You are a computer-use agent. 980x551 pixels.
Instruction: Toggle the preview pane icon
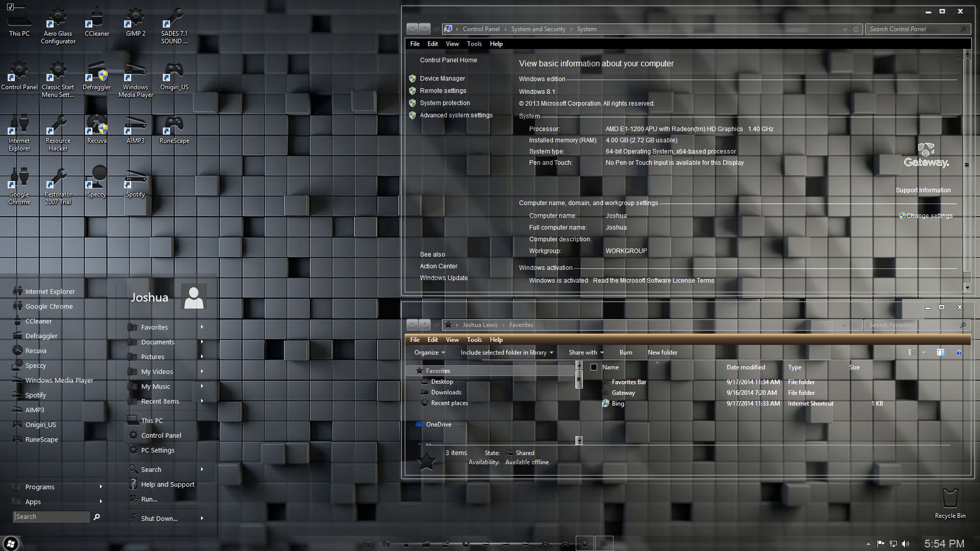940,353
